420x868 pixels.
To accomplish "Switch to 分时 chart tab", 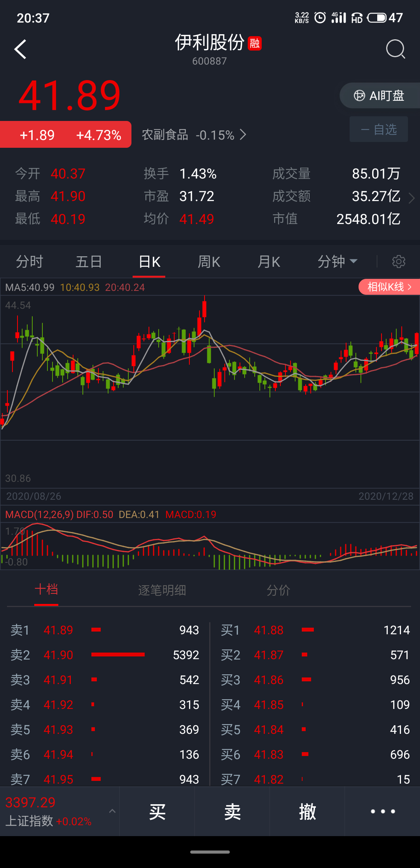I will 30,262.
